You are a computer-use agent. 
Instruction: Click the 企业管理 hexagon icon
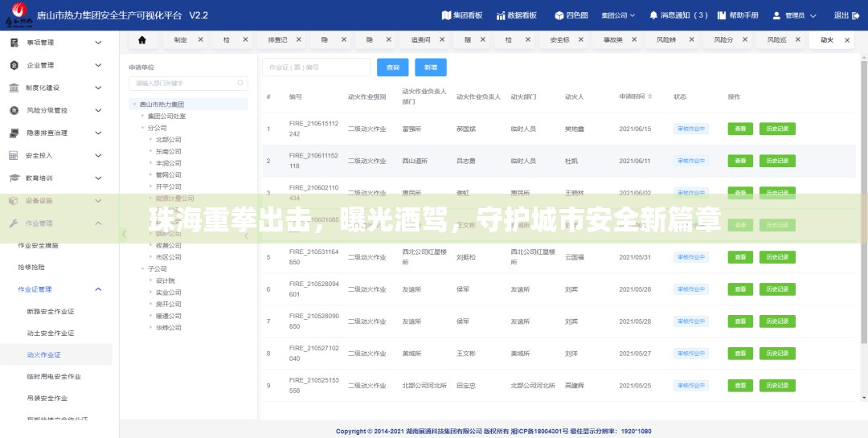coord(14,65)
